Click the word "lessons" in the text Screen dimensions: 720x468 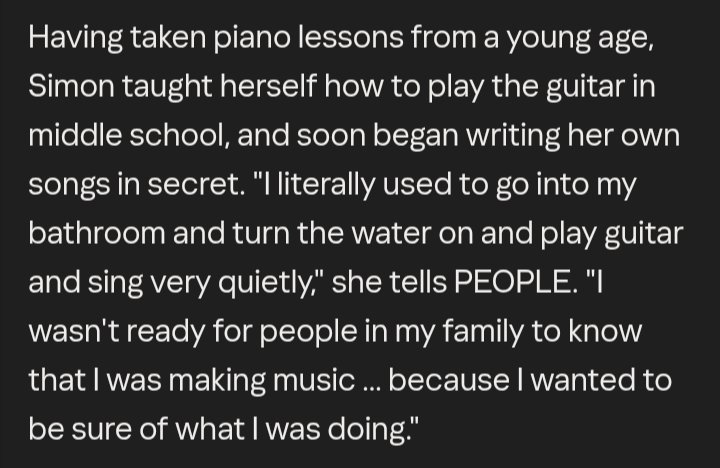pos(350,37)
